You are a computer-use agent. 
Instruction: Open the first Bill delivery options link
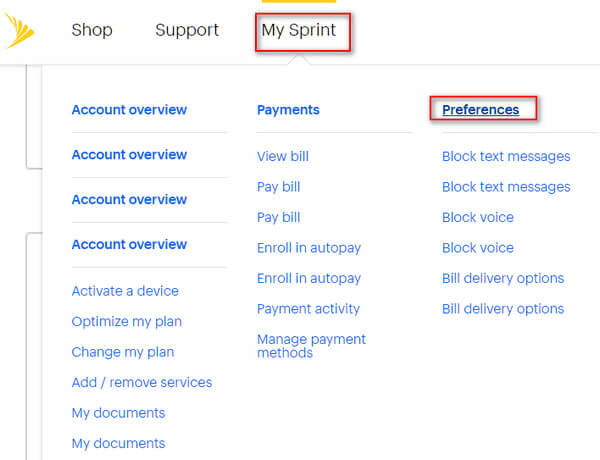click(503, 278)
